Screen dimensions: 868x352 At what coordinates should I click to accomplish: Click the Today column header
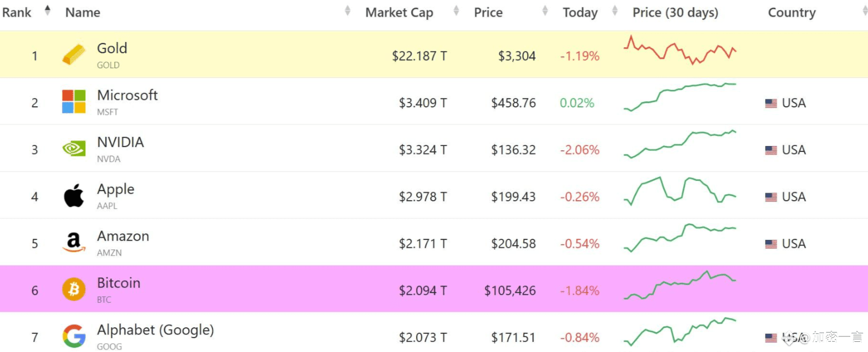580,12
